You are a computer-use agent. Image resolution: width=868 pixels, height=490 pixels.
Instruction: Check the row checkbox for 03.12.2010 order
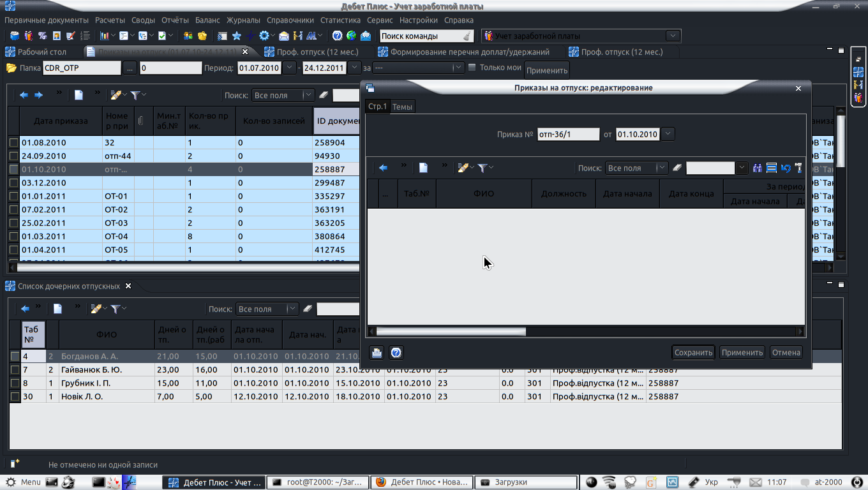(x=13, y=183)
